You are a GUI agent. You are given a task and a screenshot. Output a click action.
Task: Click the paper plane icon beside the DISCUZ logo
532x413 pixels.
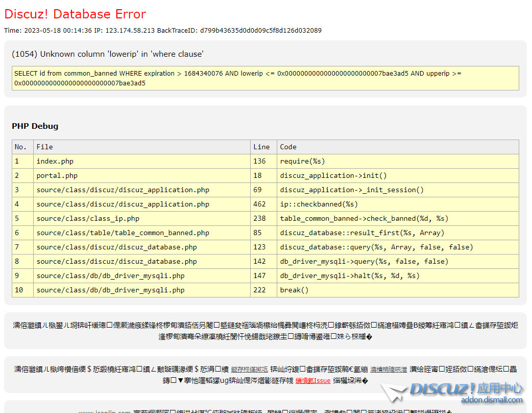tap(393, 393)
